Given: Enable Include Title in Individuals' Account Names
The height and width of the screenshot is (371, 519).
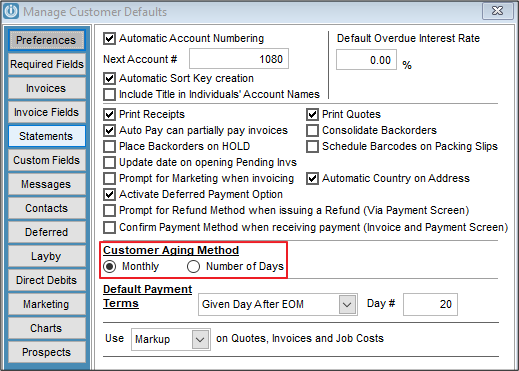Looking at the screenshot, I should tap(109, 94).
